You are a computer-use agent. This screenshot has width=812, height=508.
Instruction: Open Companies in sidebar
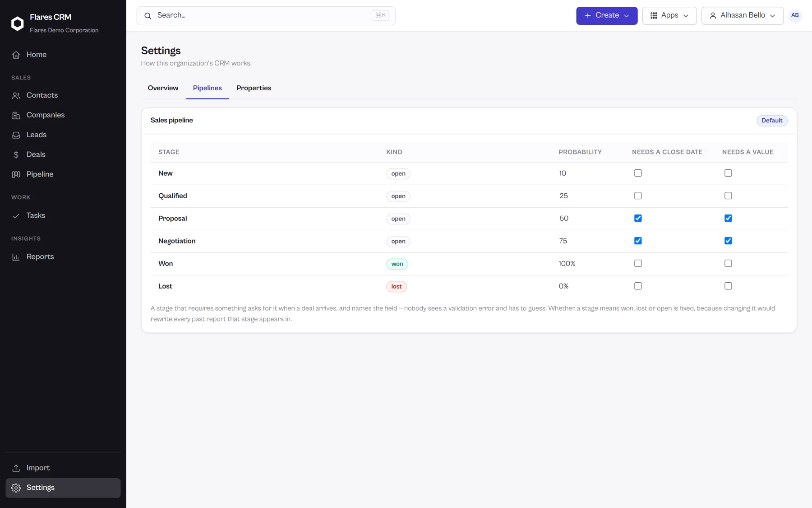(x=63, y=115)
